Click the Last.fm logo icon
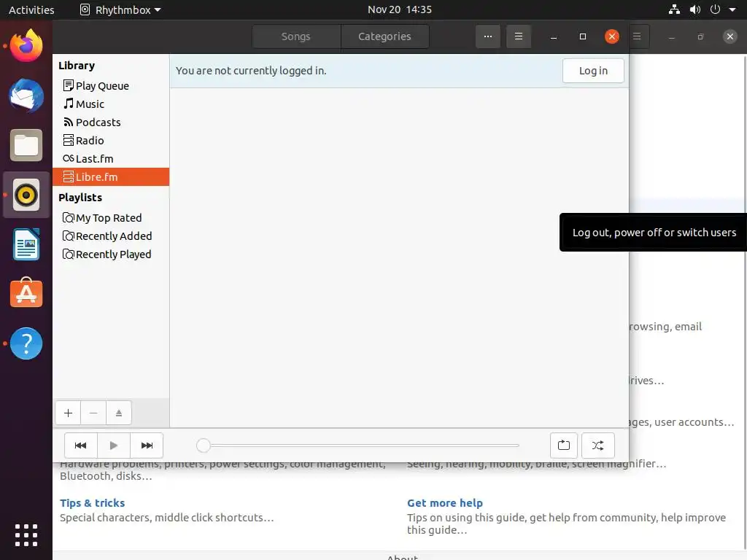Screen dimensions: 747x560 [69, 158]
